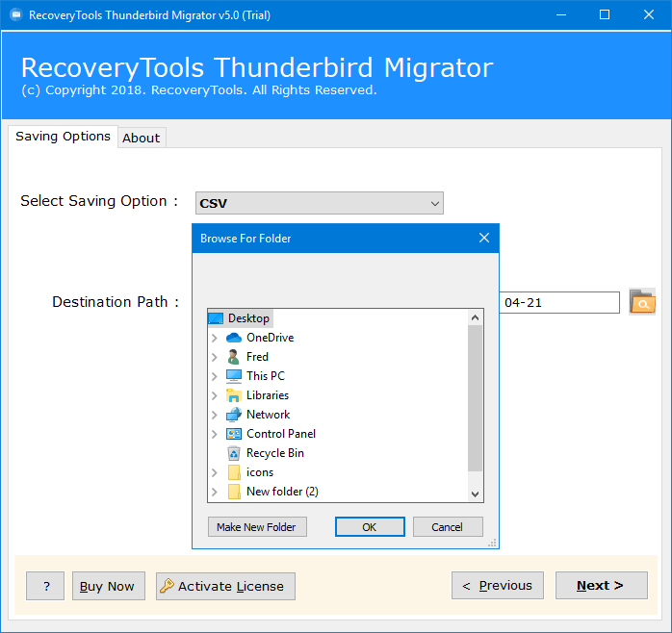This screenshot has width=672, height=633.
Task: Click the Control Panel icon
Action: tap(234, 434)
